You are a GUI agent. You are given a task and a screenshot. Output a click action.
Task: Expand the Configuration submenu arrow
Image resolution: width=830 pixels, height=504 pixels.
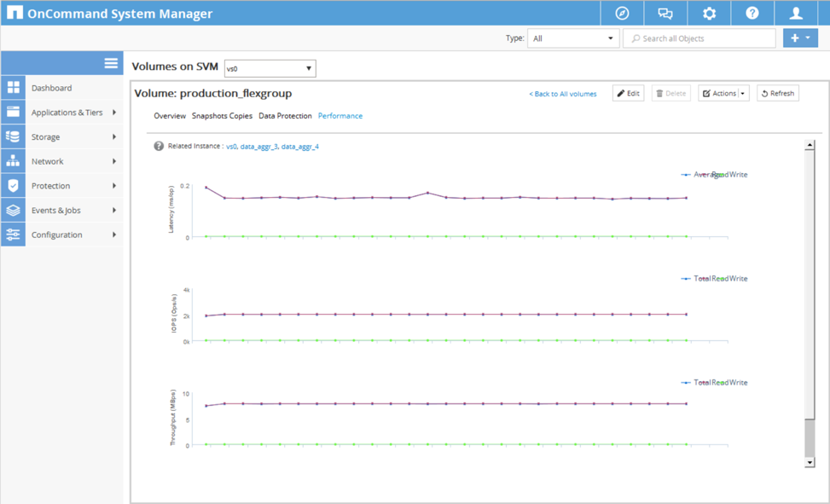click(x=114, y=235)
